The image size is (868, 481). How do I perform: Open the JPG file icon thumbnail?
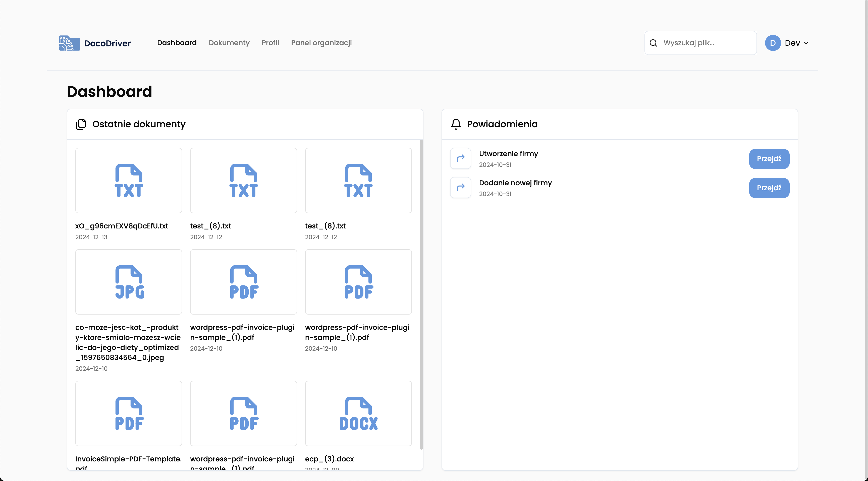tap(128, 282)
